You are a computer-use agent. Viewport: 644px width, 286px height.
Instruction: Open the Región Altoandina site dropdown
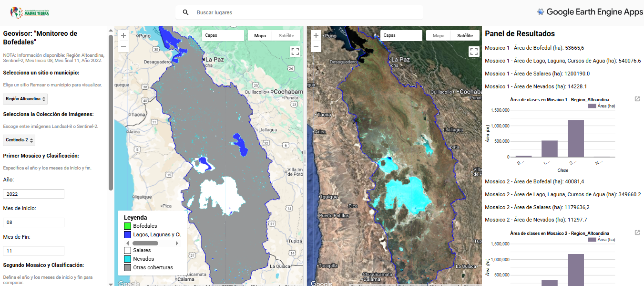(x=25, y=99)
